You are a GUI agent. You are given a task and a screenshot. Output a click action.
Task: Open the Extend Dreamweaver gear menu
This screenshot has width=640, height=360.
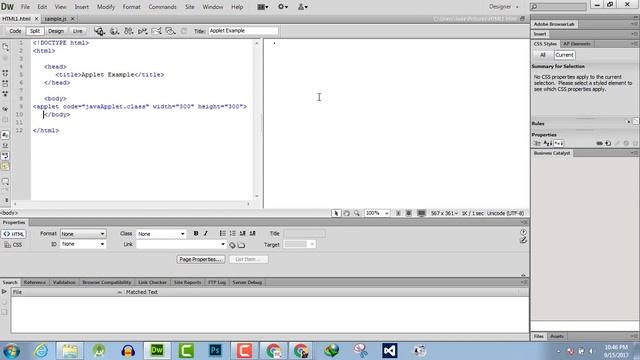282,7
